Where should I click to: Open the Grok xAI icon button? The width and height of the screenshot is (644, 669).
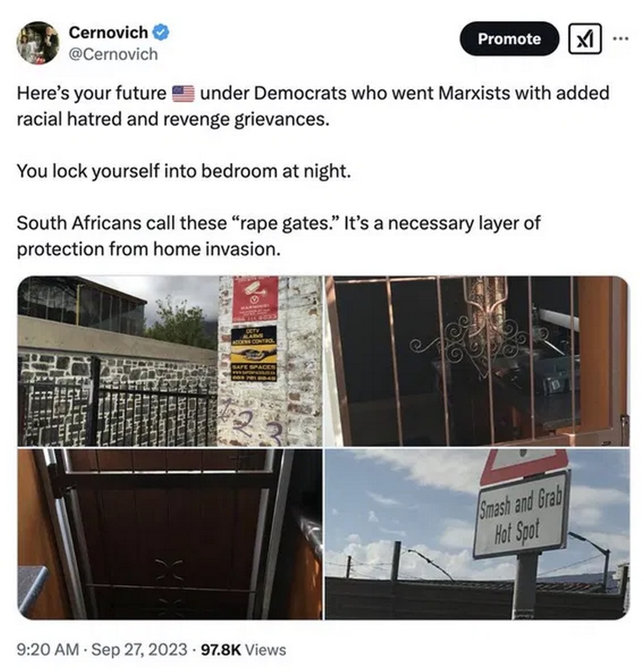pyautogui.click(x=584, y=39)
